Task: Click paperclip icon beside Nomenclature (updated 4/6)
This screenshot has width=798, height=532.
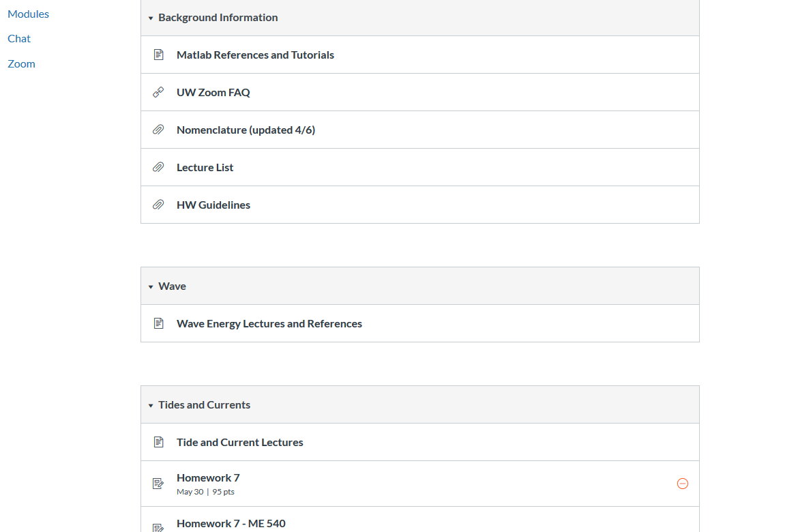Action: coord(158,130)
